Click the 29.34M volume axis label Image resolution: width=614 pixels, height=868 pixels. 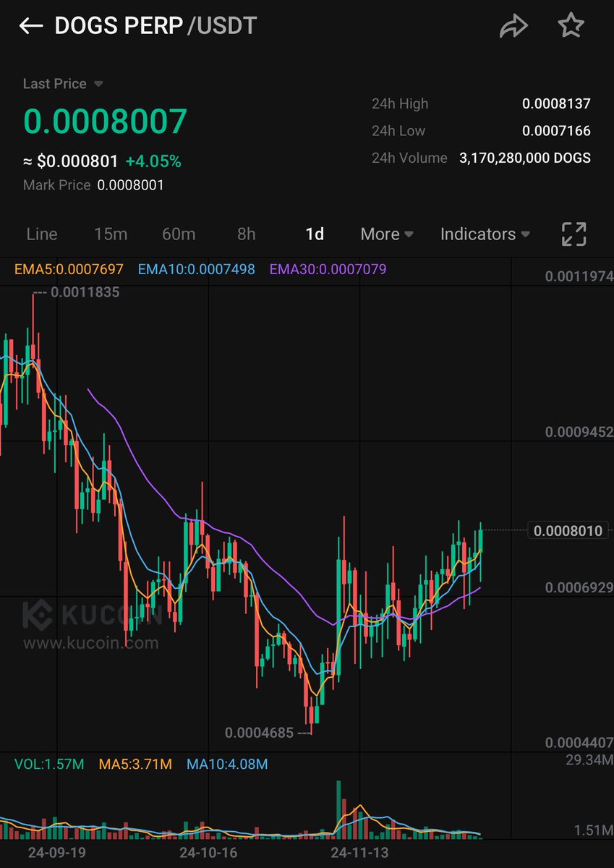(x=589, y=759)
